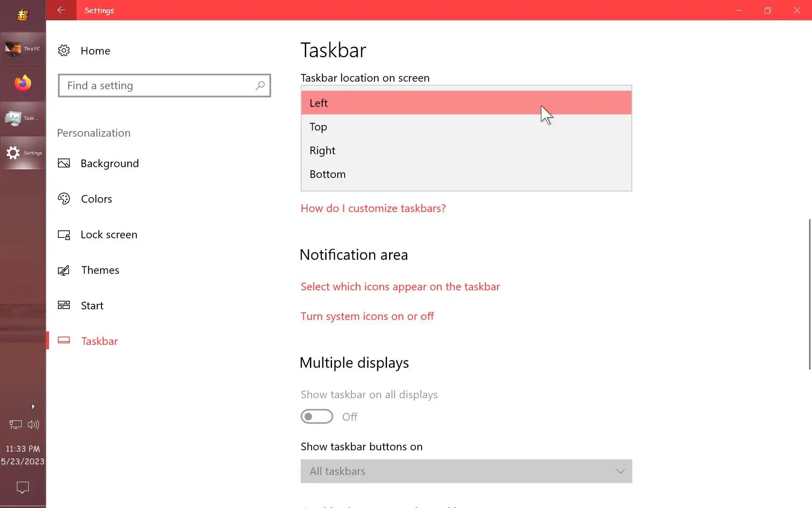The height and width of the screenshot is (508, 812).
Task: Show hidden tray icons arrow
Action: tap(33, 407)
